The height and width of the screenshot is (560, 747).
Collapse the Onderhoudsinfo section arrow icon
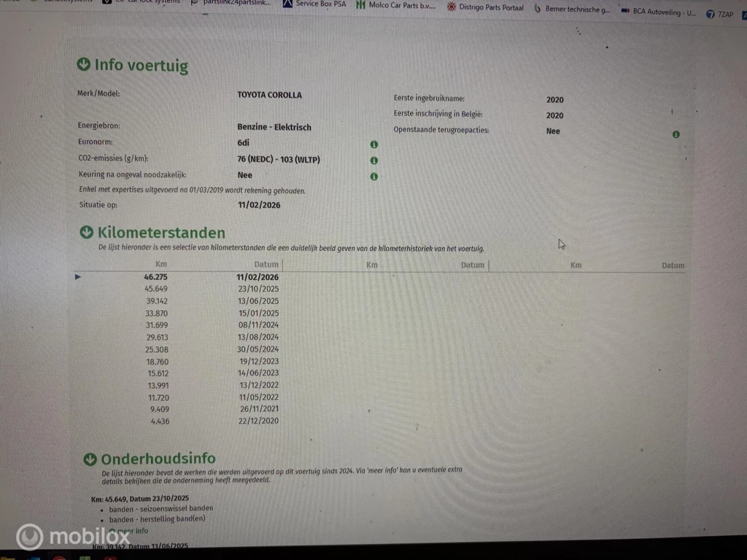coord(90,459)
